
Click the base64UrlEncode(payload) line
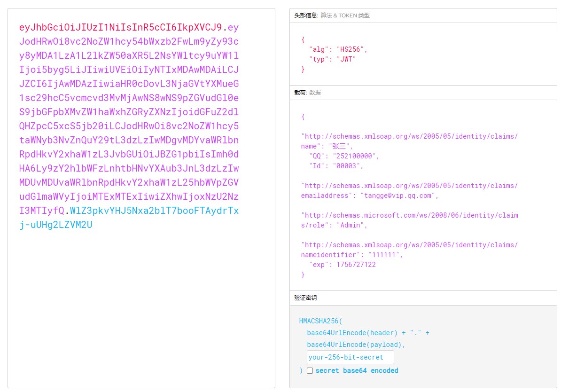point(356,345)
